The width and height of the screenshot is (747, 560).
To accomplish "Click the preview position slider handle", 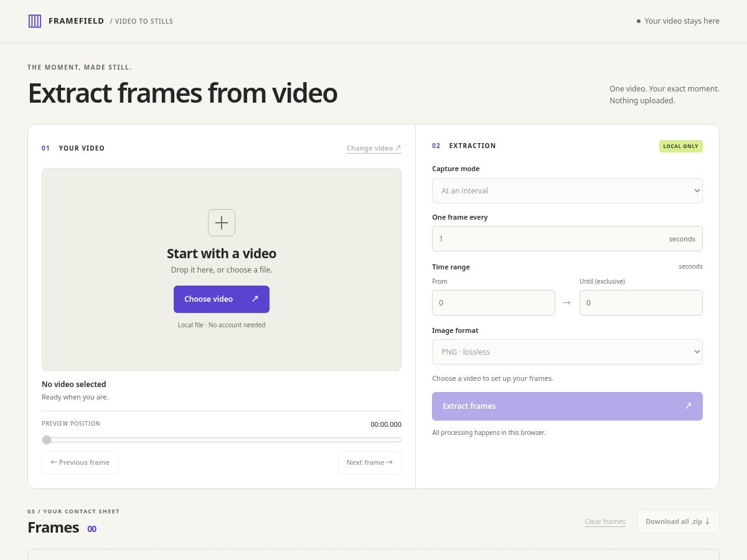I will click(47, 440).
